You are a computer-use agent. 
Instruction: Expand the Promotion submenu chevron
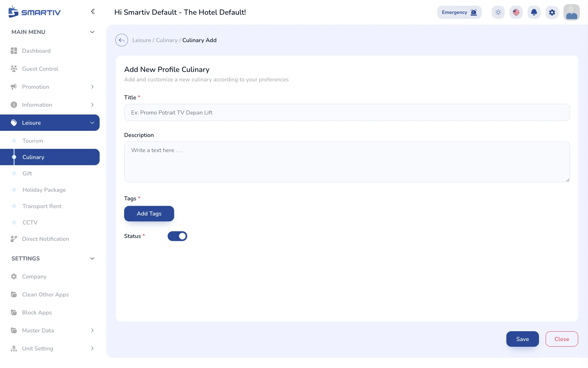(x=92, y=87)
